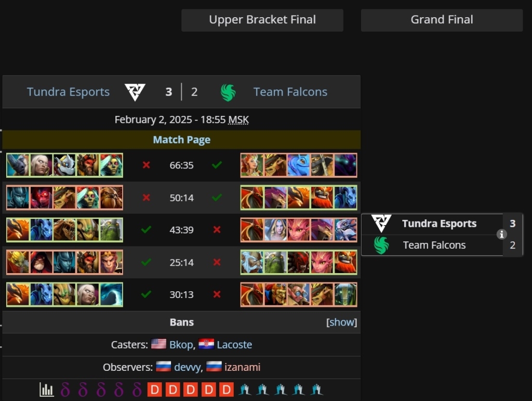Screen dimensions: 532x401
Task: Click first hero portrait of 66:35 game
Action: tap(18, 165)
